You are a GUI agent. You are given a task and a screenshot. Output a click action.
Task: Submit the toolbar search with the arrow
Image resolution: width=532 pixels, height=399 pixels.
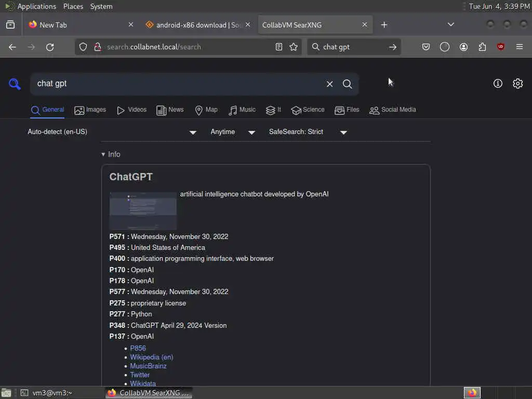(x=393, y=47)
